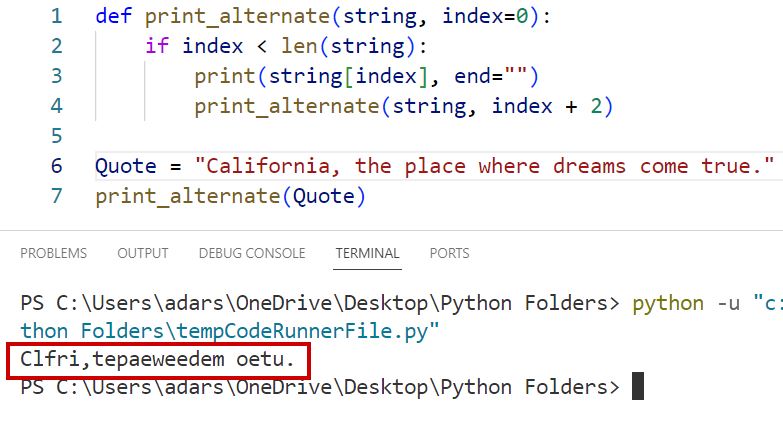This screenshot has height=429, width=783.
Task: Click 'print_alternate' in the function definition
Action: (x=238, y=16)
